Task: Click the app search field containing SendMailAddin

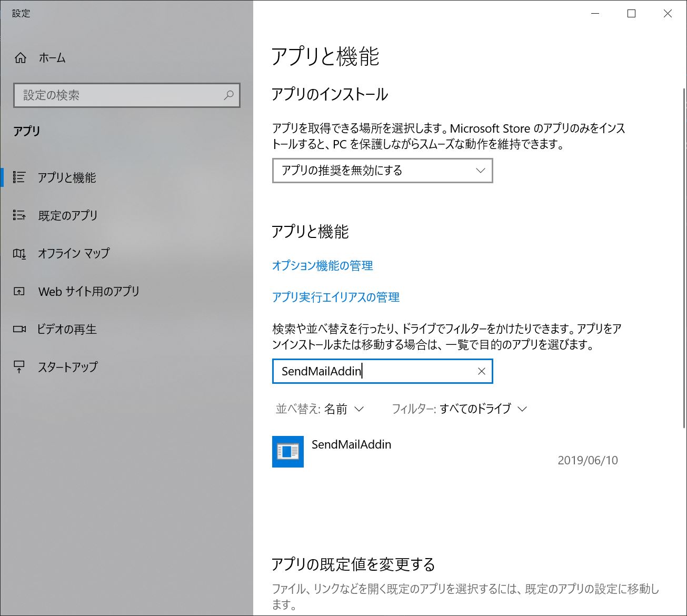Action: (x=383, y=371)
